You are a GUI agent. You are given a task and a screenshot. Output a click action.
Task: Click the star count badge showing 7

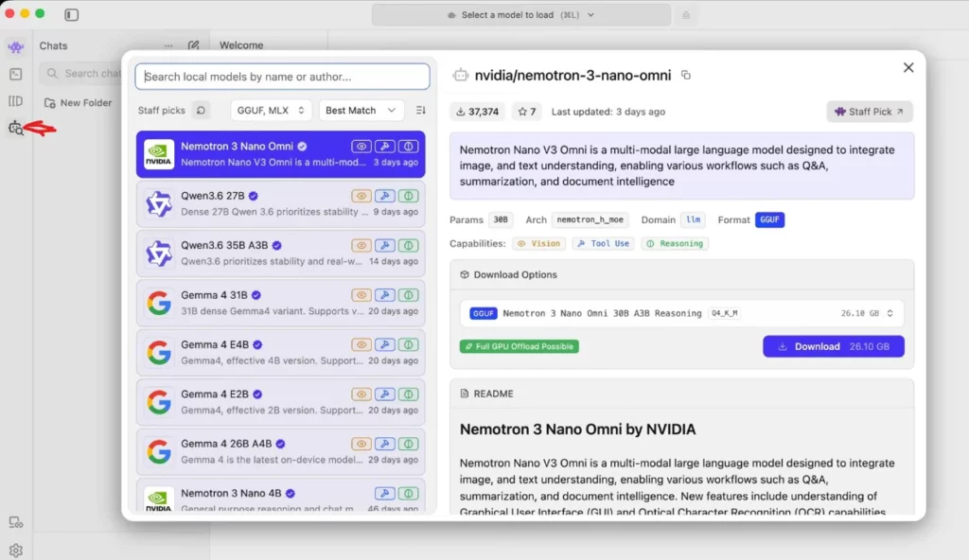[526, 112]
